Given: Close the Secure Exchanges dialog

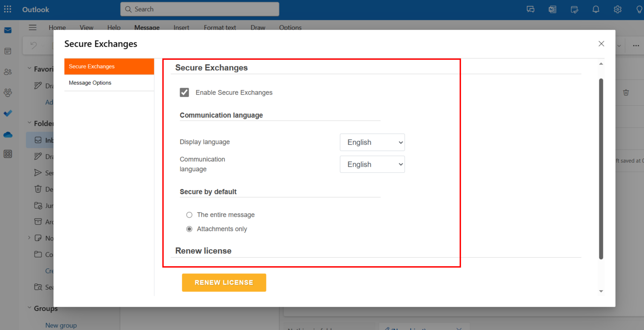Looking at the screenshot, I should 601,44.
